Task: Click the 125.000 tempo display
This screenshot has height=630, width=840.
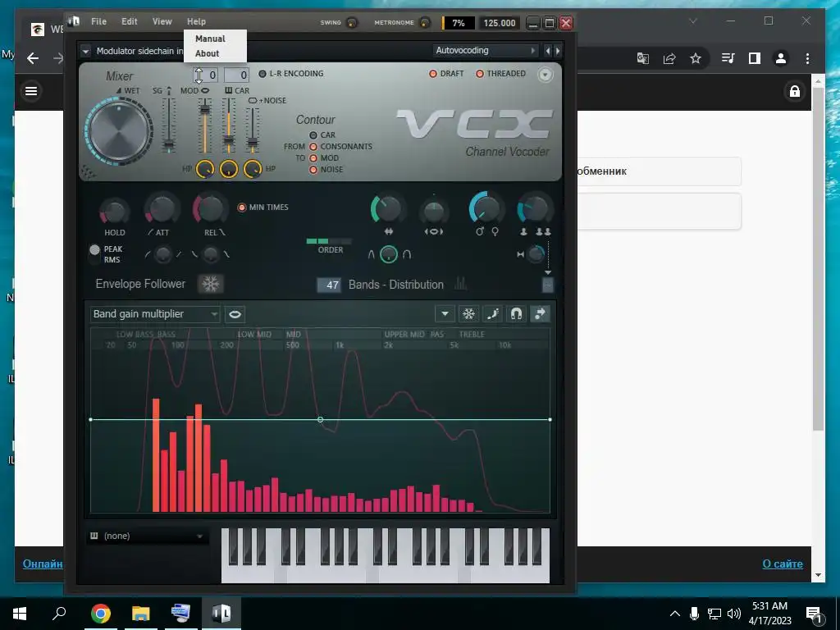Action: pyautogui.click(x=500, y=23)
